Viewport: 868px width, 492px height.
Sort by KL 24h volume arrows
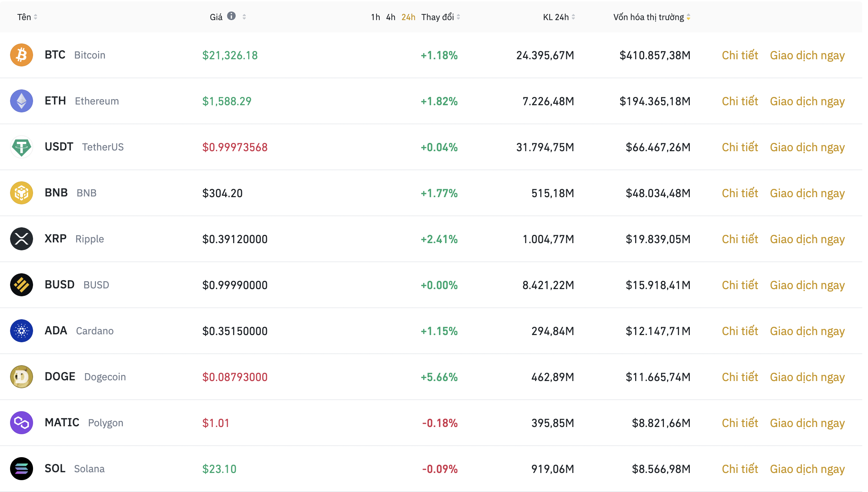573,17
